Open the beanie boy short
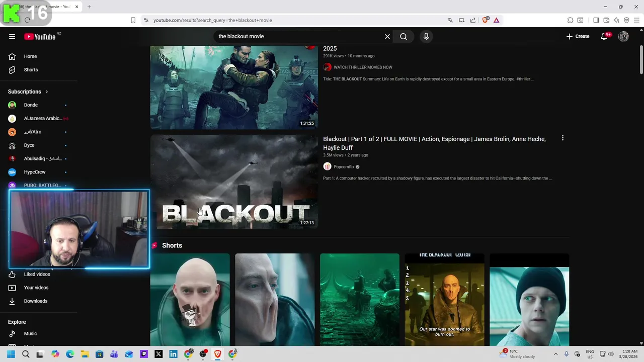The width and height of the screenshot is (644, 362). 529,300
